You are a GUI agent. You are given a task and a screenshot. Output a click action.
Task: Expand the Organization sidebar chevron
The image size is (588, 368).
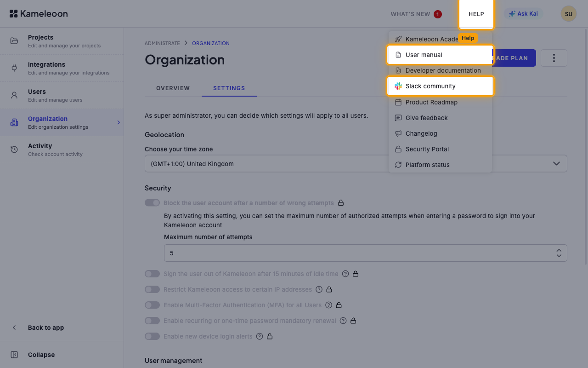pyautogui.click(x=118, y=122)
